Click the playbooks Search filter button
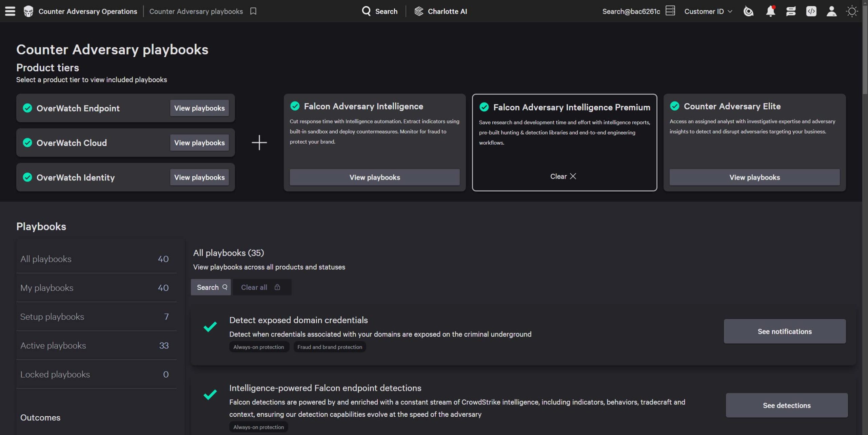 pyautogui.click(x=211, y=287)
